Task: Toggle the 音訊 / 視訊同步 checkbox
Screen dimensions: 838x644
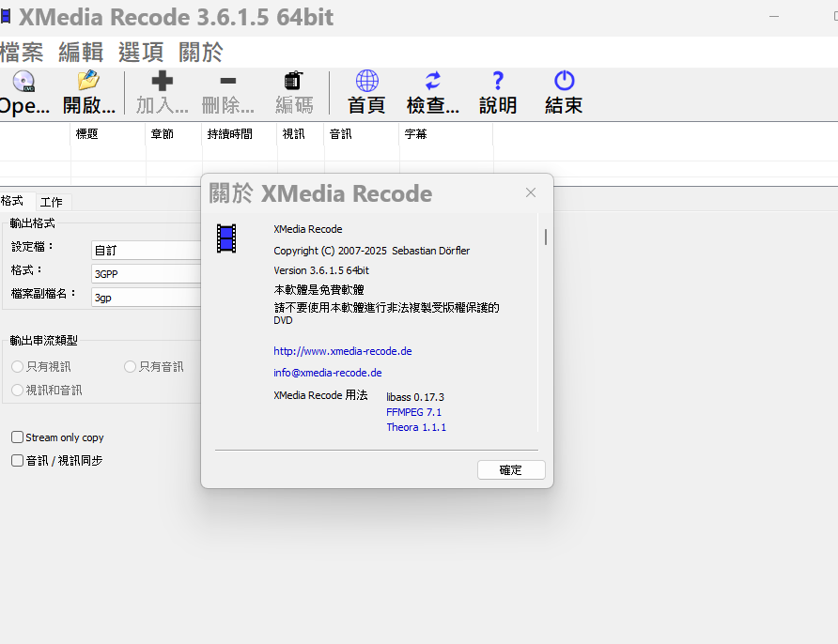Action: 18,460
